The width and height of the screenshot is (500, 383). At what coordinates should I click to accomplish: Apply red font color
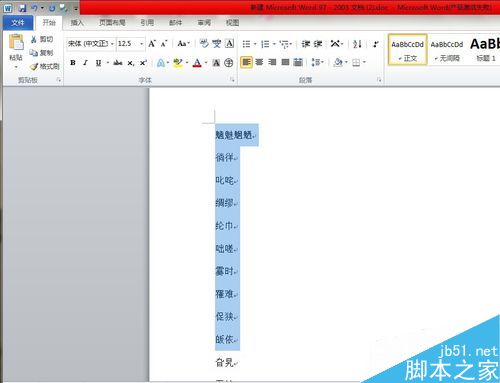pos(197,63)
